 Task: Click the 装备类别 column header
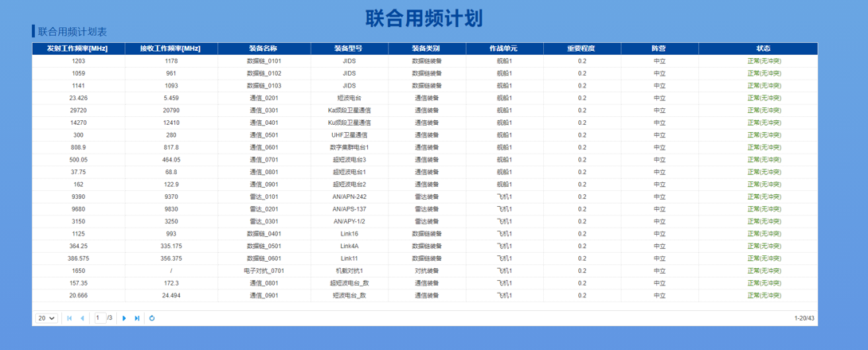click(x=427, y=49)
